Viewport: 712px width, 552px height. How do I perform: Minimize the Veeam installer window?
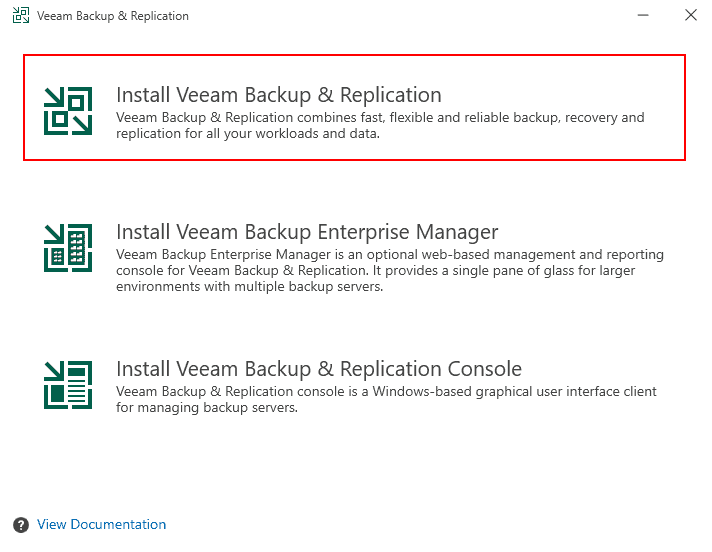pos(640,16)
